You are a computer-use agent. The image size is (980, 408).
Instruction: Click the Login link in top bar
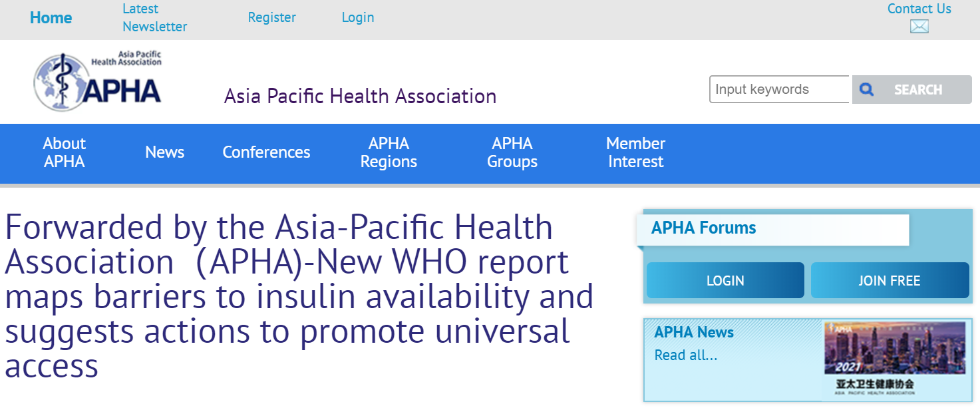358,18
